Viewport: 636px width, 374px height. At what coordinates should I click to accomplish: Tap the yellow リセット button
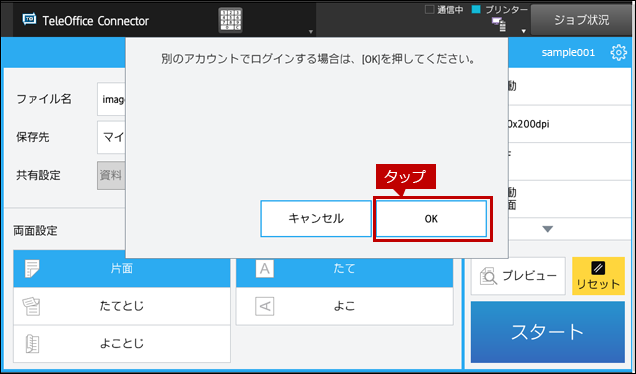[598, 276]
